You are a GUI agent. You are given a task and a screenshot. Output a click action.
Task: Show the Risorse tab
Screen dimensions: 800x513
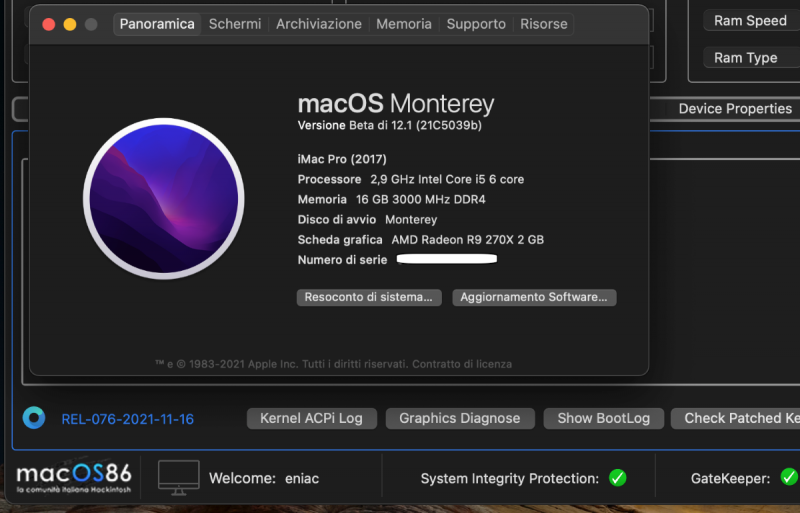544,24
